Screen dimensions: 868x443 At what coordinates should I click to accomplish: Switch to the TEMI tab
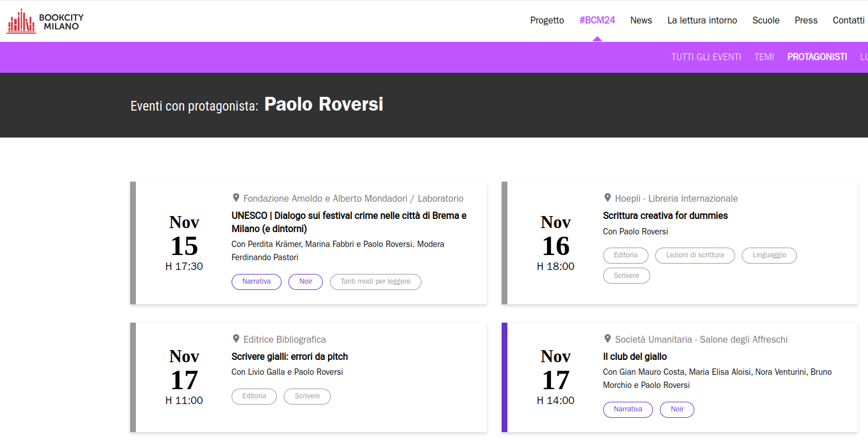click(x=764, y=57)
